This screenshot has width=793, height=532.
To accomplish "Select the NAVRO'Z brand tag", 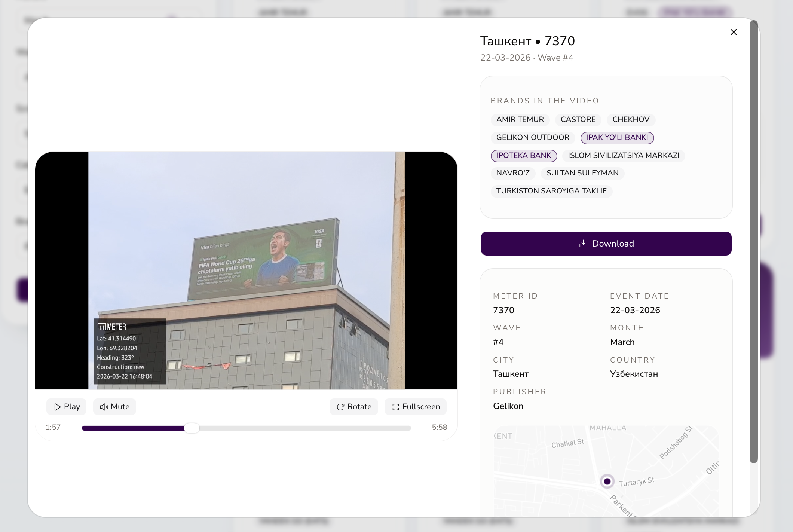I will (x=513, y=173).
